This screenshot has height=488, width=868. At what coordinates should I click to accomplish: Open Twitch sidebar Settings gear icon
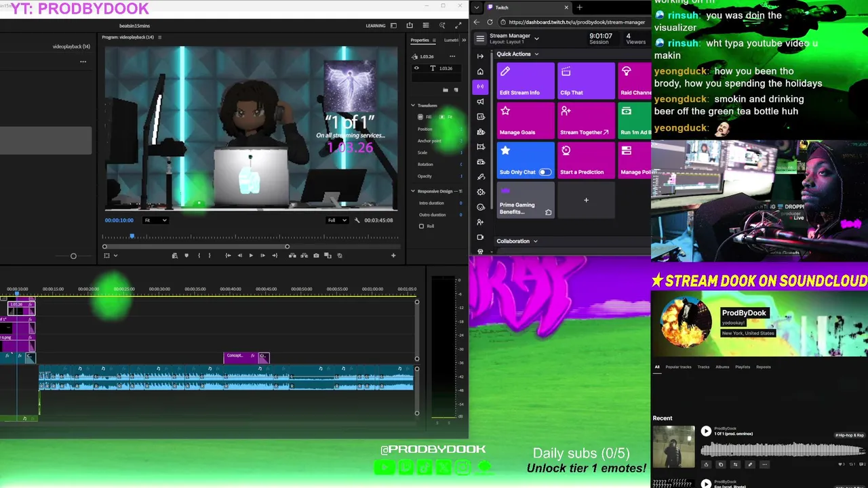[480, 192]
